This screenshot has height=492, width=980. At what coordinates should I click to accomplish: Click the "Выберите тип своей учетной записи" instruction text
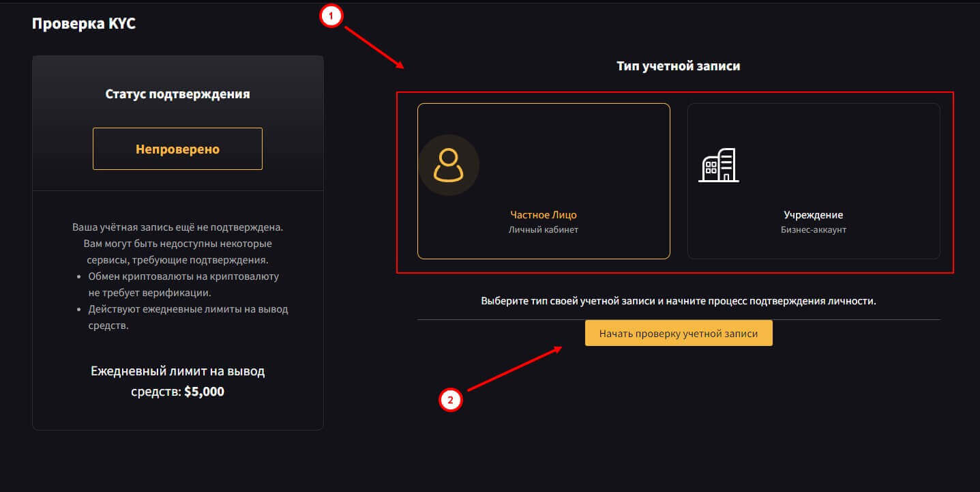click(x=678, y=301)
